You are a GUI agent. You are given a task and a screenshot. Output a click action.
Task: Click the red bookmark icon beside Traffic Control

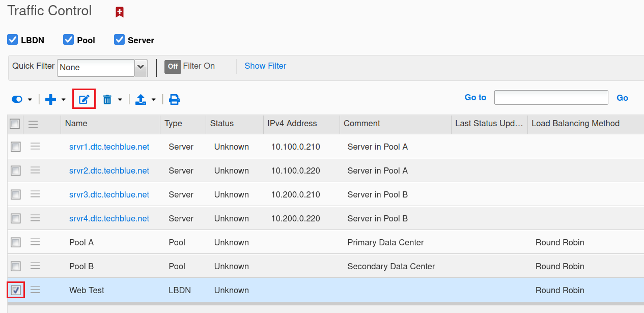[119, 11]
